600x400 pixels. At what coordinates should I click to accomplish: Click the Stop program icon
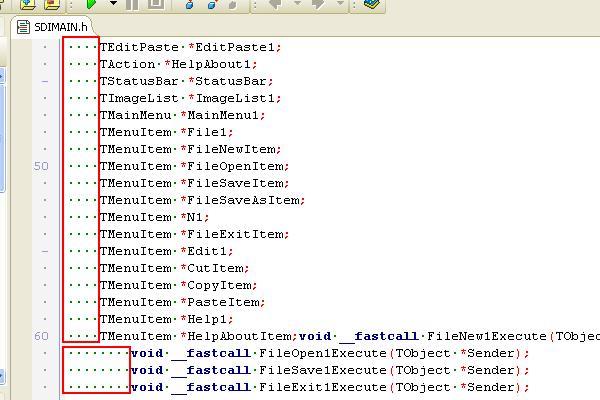[x=155, y=4]
